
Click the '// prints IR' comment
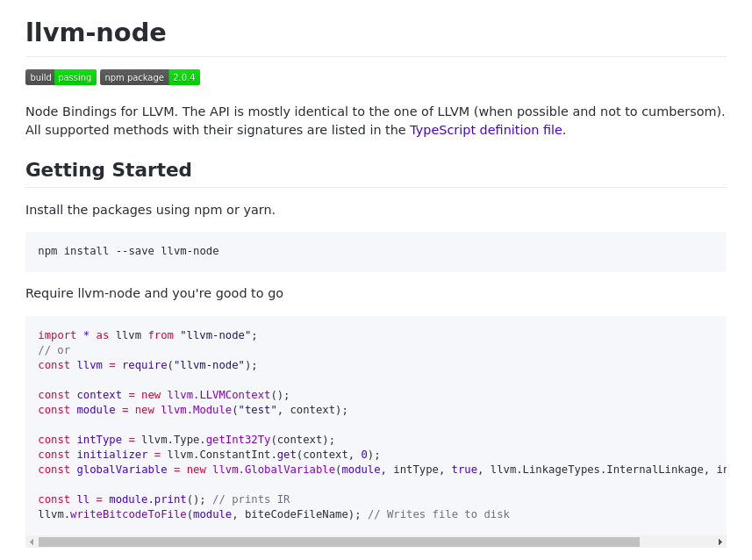(x=251, y=499)
